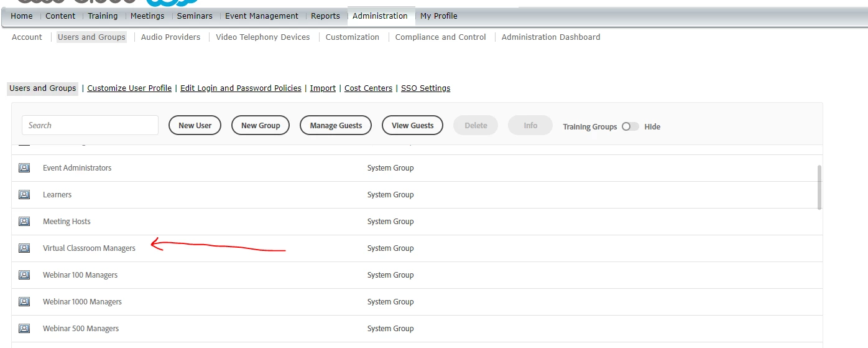868x348 pixels.
Task: Go to Customization section
Action: tap(353, 37)
